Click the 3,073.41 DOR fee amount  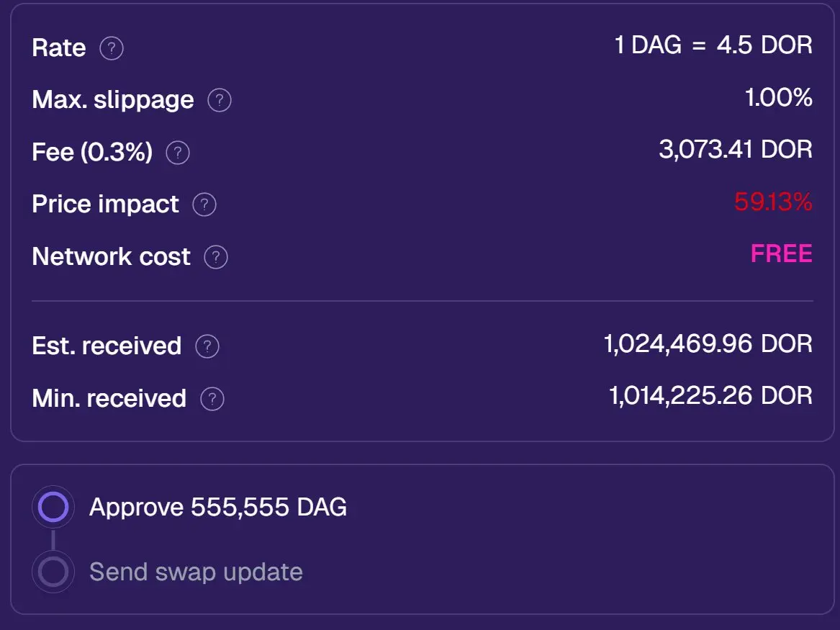(736, 150)
